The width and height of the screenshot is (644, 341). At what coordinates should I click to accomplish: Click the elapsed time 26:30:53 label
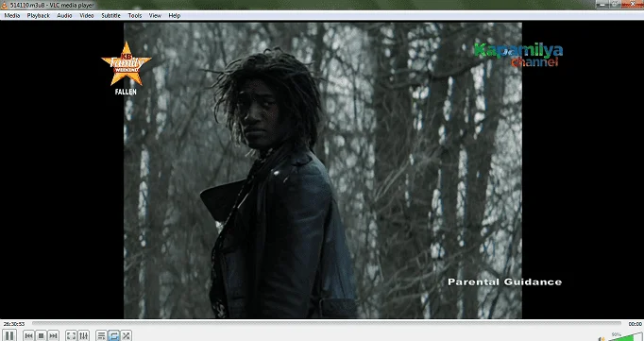(x=14, y=324)
